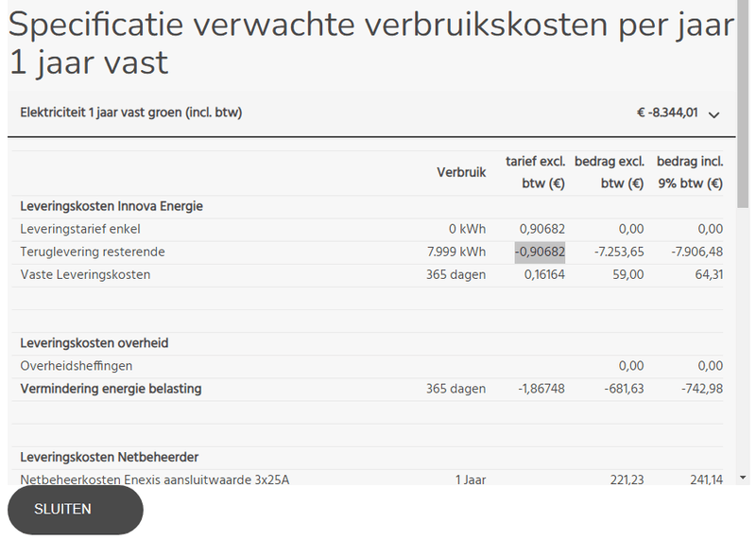This screenshot has height=540, width=756.
Task: Click the Elektriciteit 1 jaar vast groen header
Action: tap(131, 113)
